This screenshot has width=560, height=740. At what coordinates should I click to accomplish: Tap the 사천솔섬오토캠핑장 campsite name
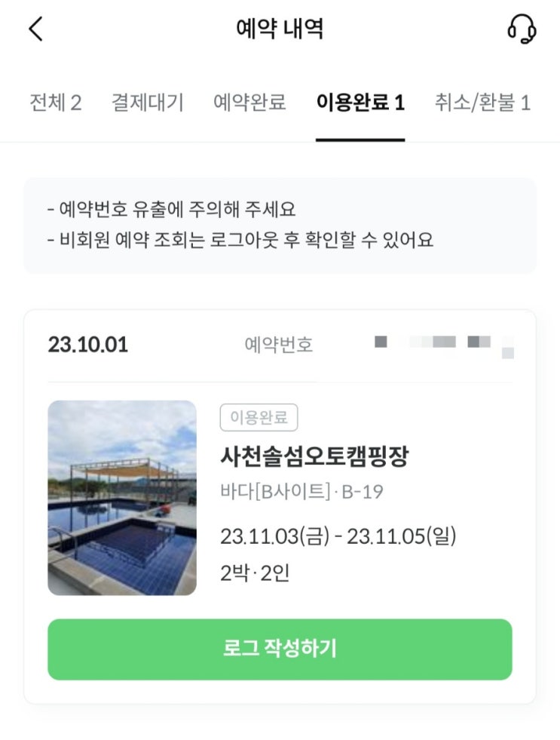[x=314, y=456]
